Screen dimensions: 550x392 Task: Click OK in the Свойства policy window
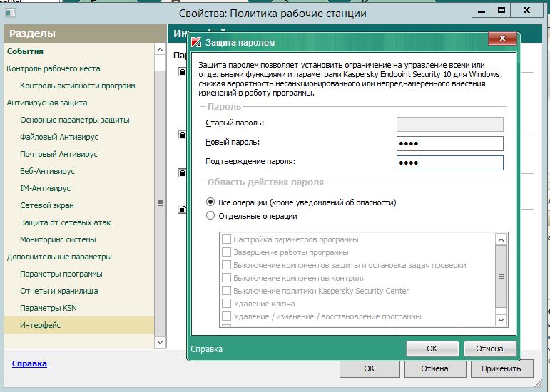(370, 368)
